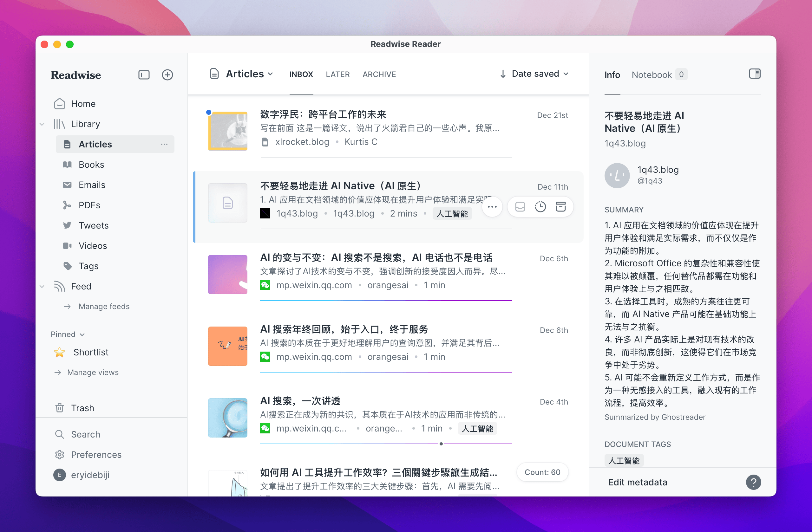Select Videos in the library
Screen dimensions: 812x532
click(x=92, y=246)
